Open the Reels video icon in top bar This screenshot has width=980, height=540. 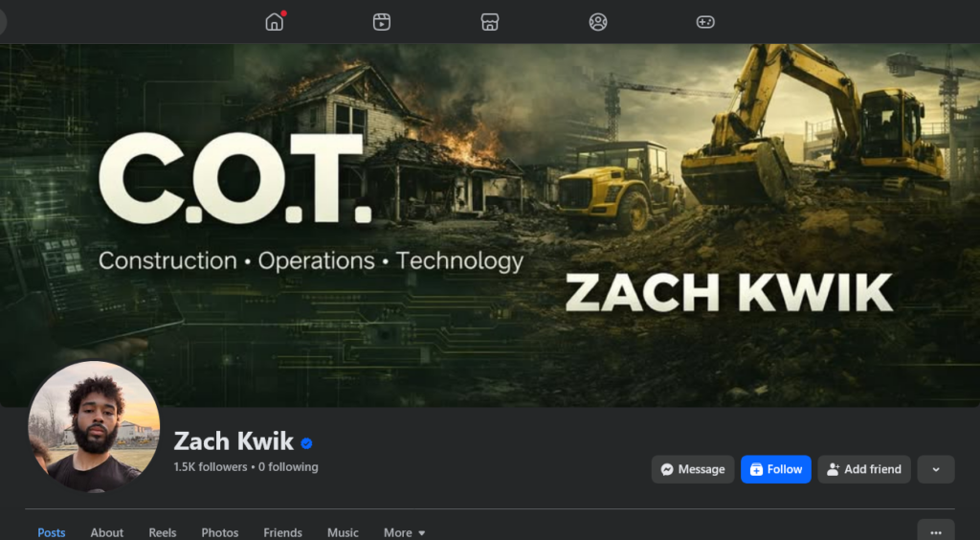[x=382, y=22]
